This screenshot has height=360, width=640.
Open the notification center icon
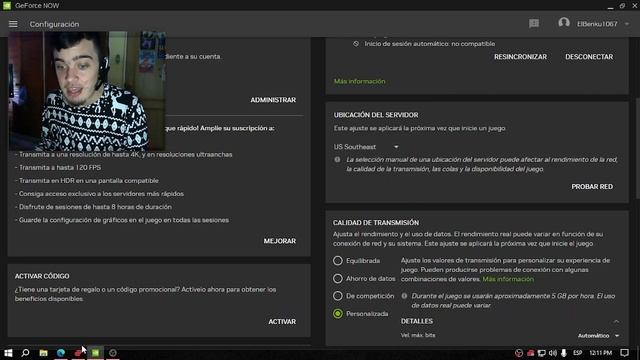(x=624, y=353)
